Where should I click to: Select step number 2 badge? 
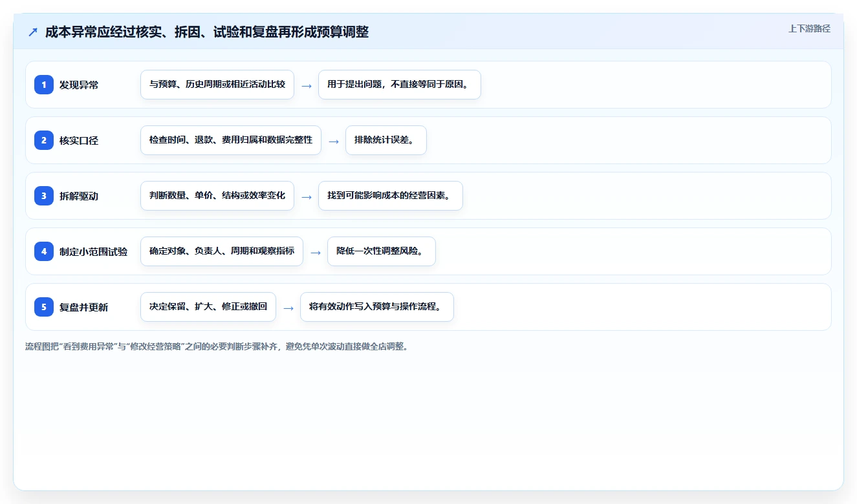(x=44, y=140)
